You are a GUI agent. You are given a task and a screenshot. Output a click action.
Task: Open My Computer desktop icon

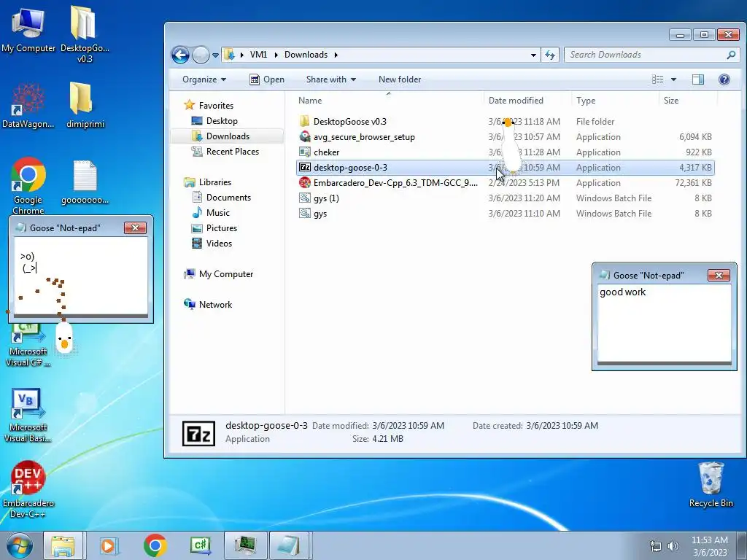[28, 28]
